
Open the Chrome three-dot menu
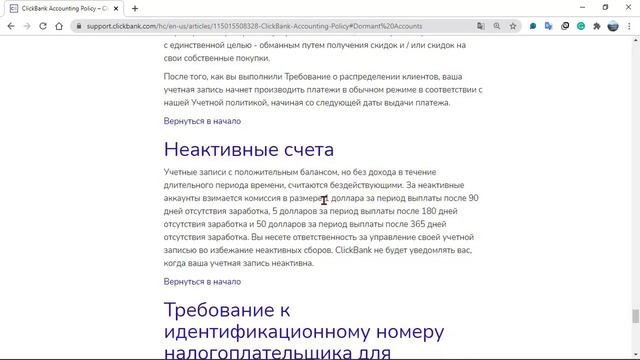click(x=629, y=26)
